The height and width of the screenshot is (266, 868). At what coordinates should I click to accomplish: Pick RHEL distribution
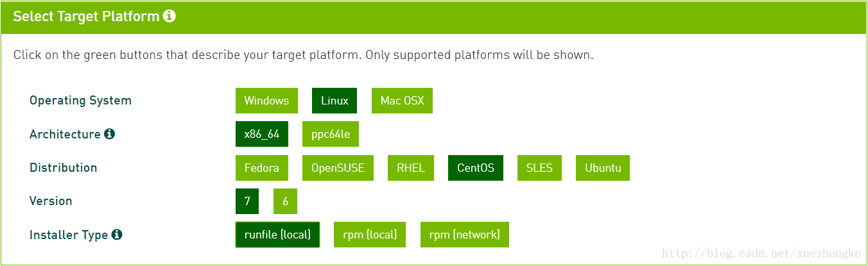tap(411, 168)
